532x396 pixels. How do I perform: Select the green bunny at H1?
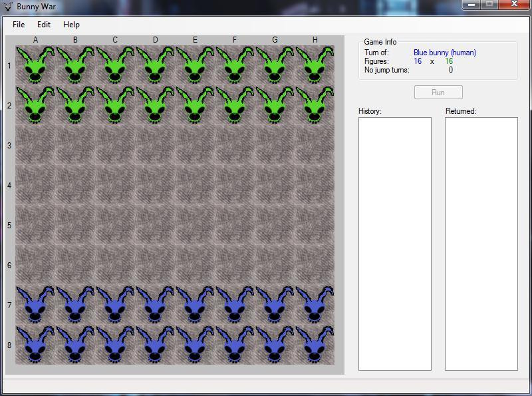pyautogui.click(x=315, y=65)
